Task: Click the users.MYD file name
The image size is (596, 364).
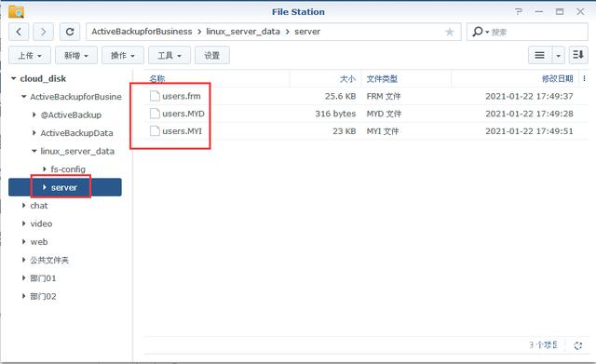Action: (183, 114)
